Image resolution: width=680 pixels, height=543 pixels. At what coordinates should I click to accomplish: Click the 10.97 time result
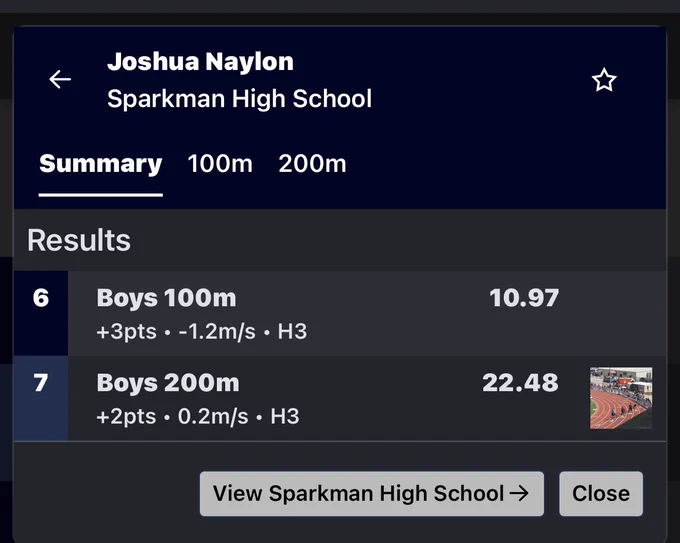pos(524,298)
